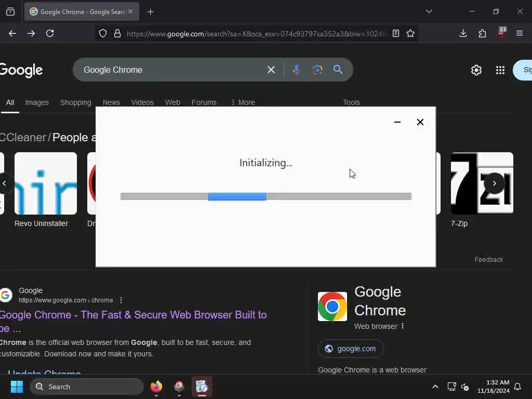Go forward to the next page
The height and width of the screenshot is (399, 532).
point(31,33)
